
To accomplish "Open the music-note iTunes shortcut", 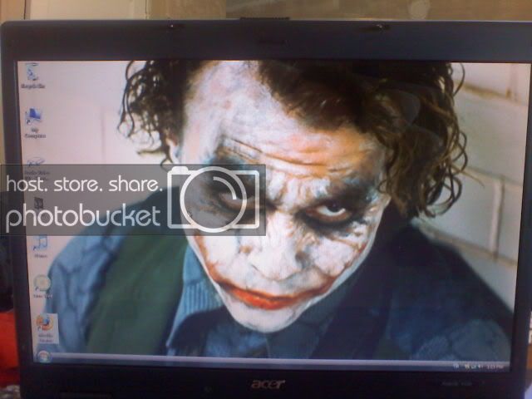I will tap(41, 246).
